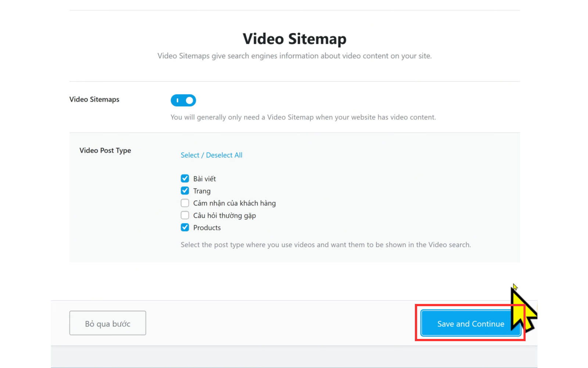The image size is (588, 368).
Task: Click the Bài viết label text
Action: pyautogui.click(x=204, y=178)
